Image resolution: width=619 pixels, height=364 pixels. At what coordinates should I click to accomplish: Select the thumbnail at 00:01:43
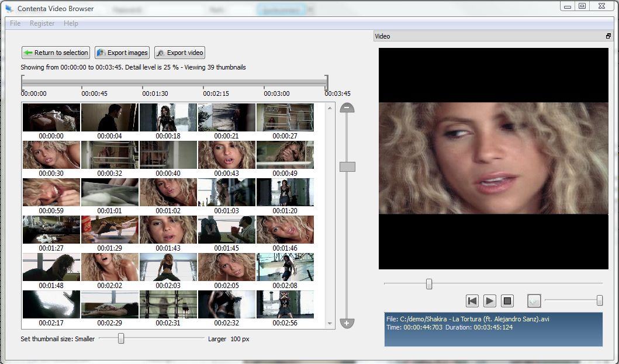coord(168,230)
